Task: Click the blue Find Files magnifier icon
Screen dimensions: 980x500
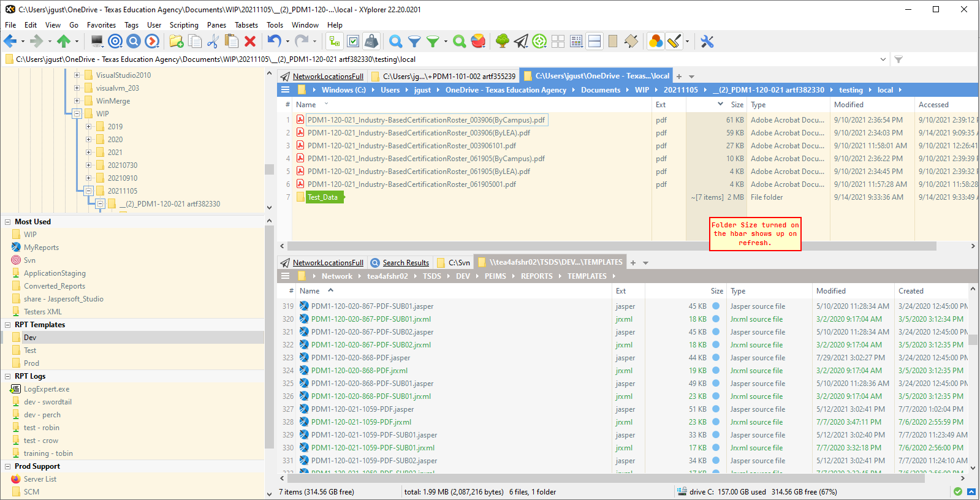Action: tap(396, 42)
